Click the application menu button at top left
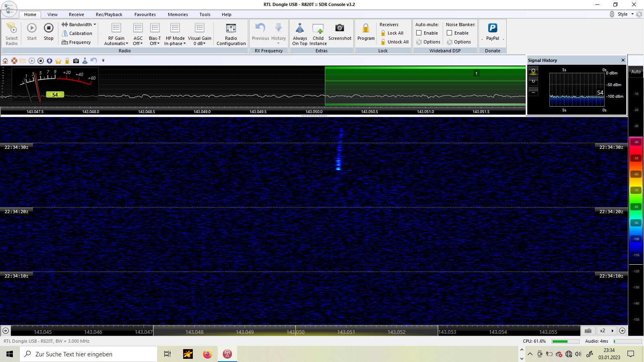 (9, 9)
